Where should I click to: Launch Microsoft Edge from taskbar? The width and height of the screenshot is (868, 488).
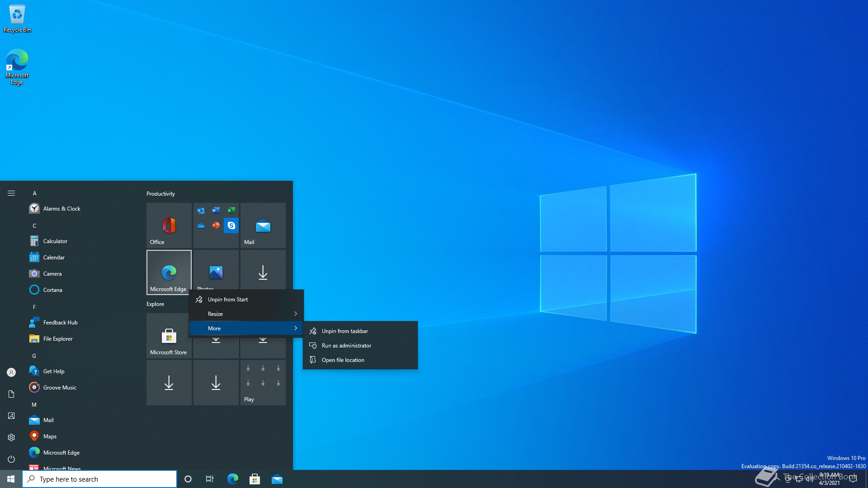232,479
